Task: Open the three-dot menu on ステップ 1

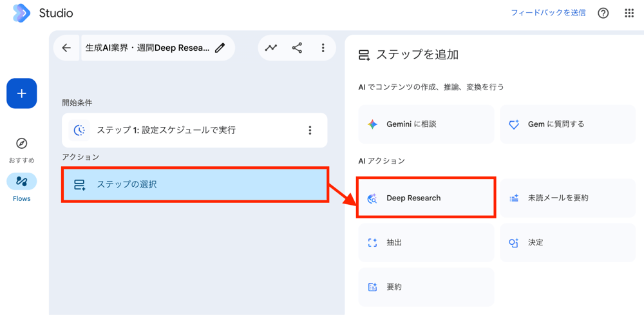Action: [x=310, y=130]
